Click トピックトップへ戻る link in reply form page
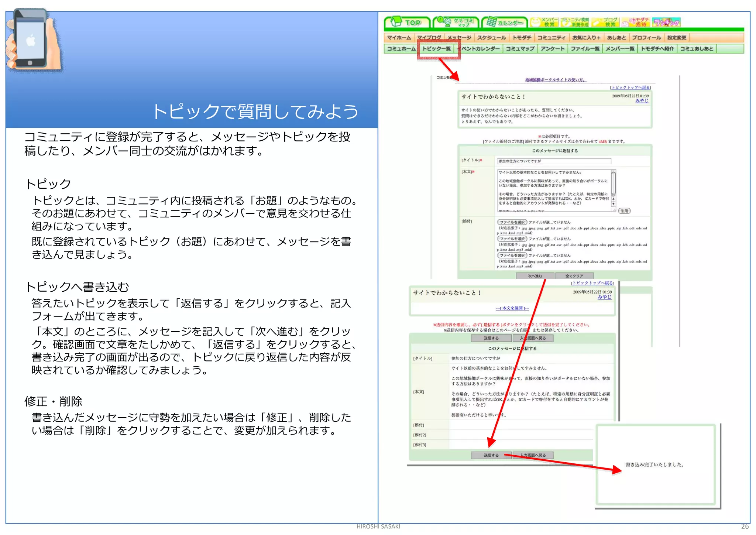The image size is (756, 535). coord(630,88)
